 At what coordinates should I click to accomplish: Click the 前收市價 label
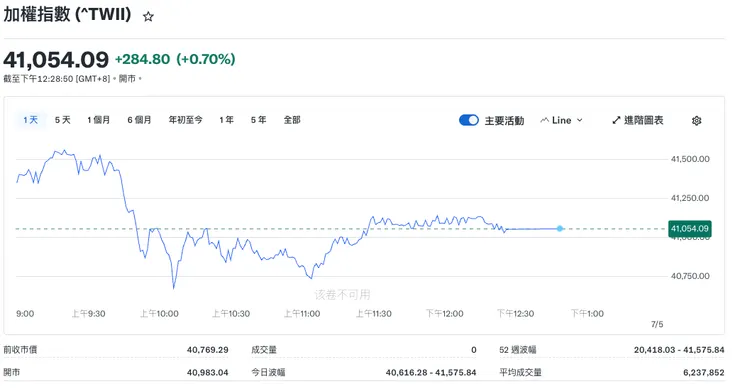click(20, 350)
